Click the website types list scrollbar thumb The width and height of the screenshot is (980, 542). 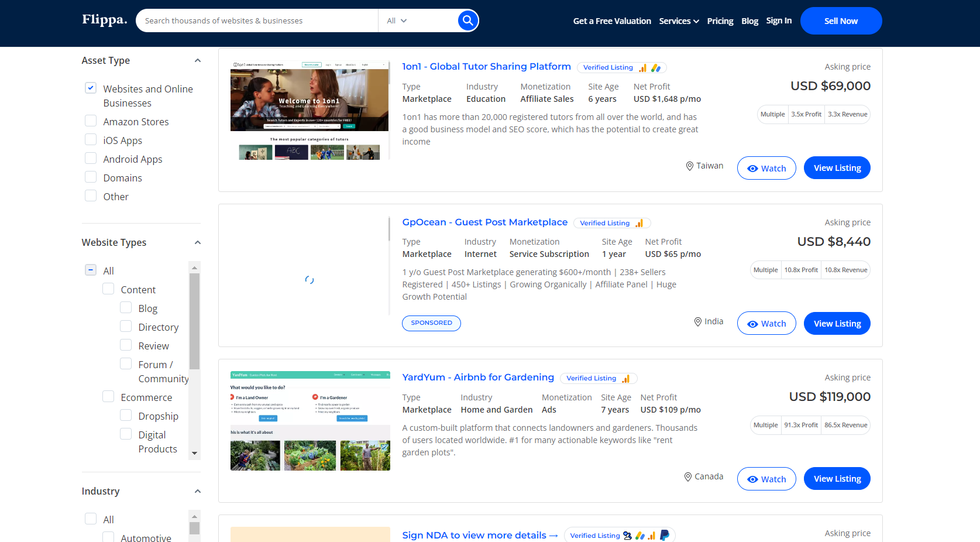point(194,321)
